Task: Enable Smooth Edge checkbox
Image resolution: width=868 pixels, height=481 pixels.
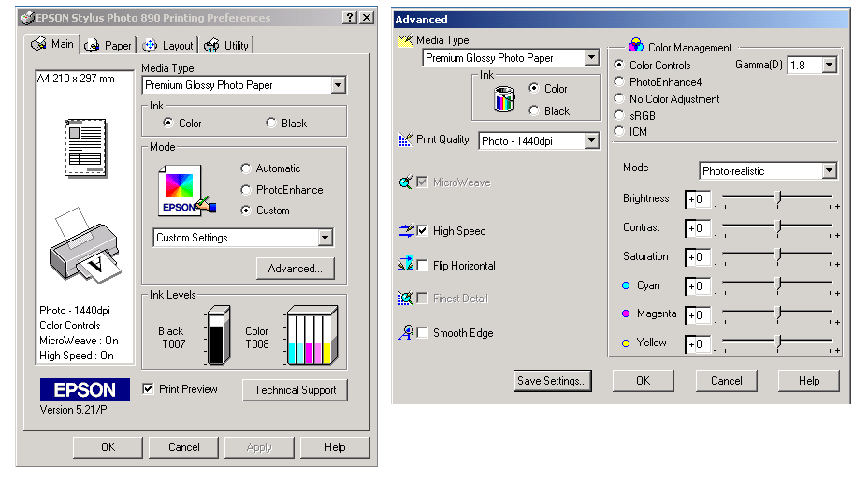Action: pos(422,332)
